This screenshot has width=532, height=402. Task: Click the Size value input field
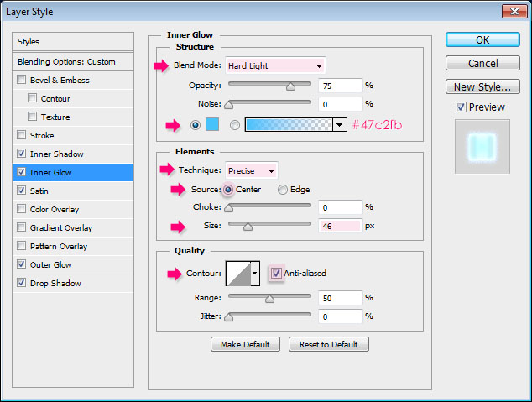pos(340,226)
